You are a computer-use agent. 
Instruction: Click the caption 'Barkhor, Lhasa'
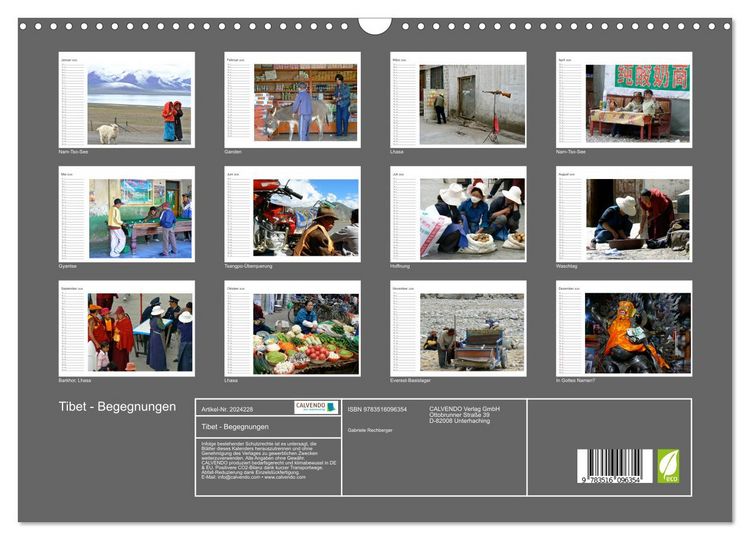tap(75, 380)
